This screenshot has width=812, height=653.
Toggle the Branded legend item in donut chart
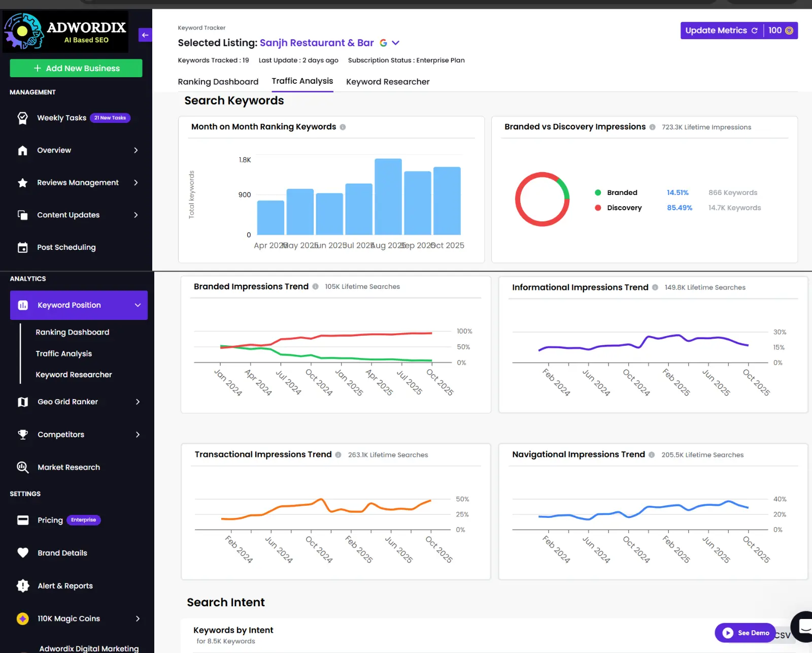(622, 193)
